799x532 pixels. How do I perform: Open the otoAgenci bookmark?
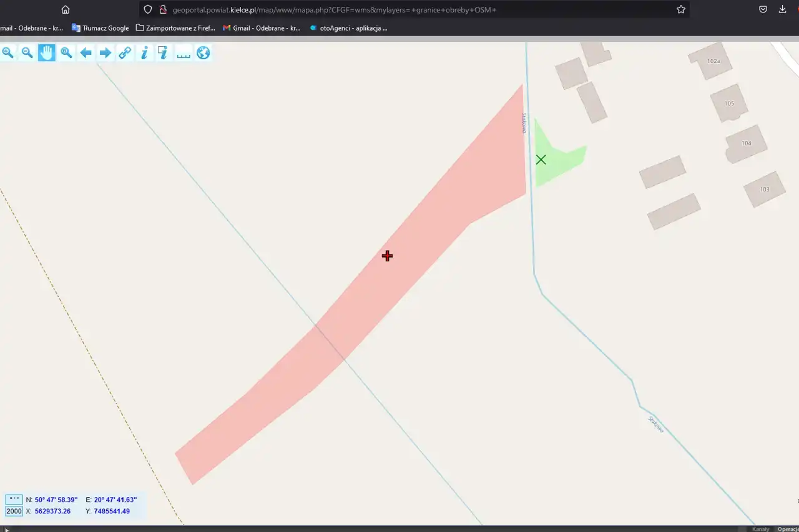pyautogui.click(x=348, y=28)
